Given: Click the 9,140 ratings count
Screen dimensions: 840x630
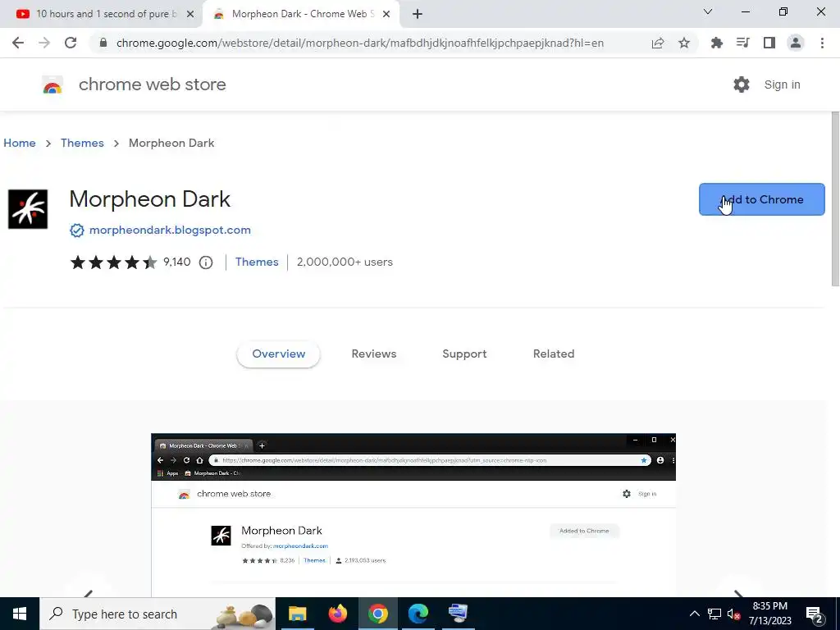Looking at the screenshot, I should point(177,262).
